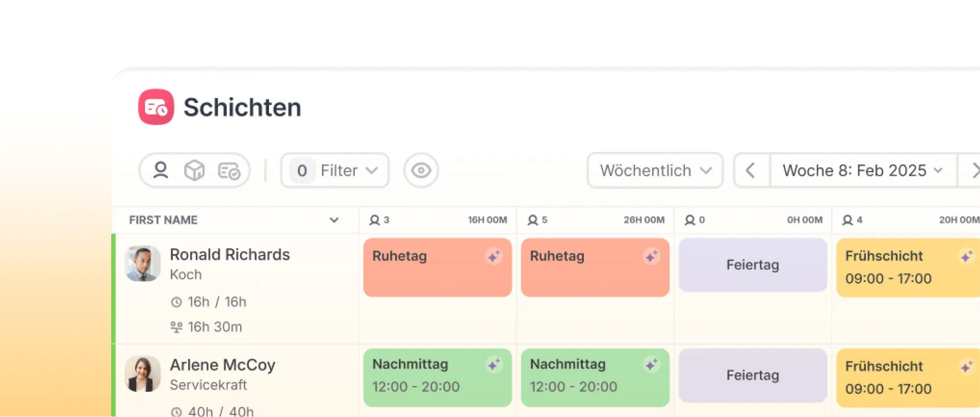Select the cube view icon in the toolbar
The image size is (980, 417).
(x=194, y=170)
